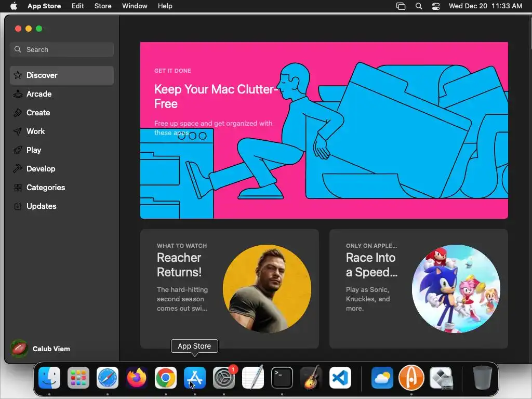Open the Help menu
This screenshot has width=532, height=399.
pyautogui.click(x=165, y=6)
